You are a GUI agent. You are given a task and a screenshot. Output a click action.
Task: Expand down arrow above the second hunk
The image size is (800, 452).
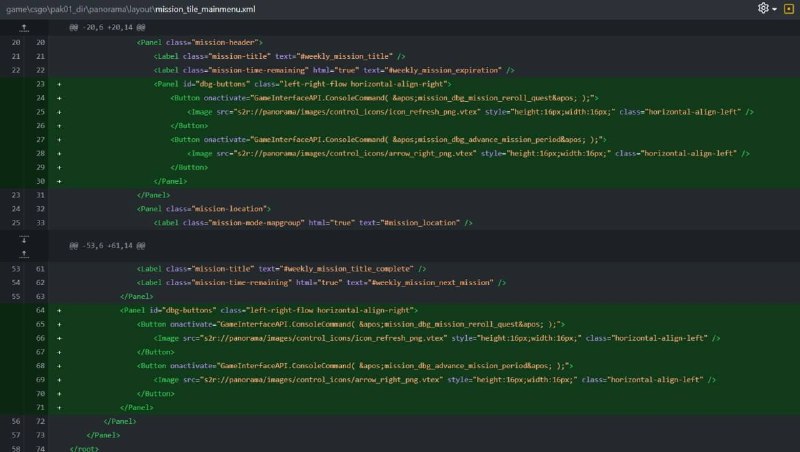(x=24, y=239)
